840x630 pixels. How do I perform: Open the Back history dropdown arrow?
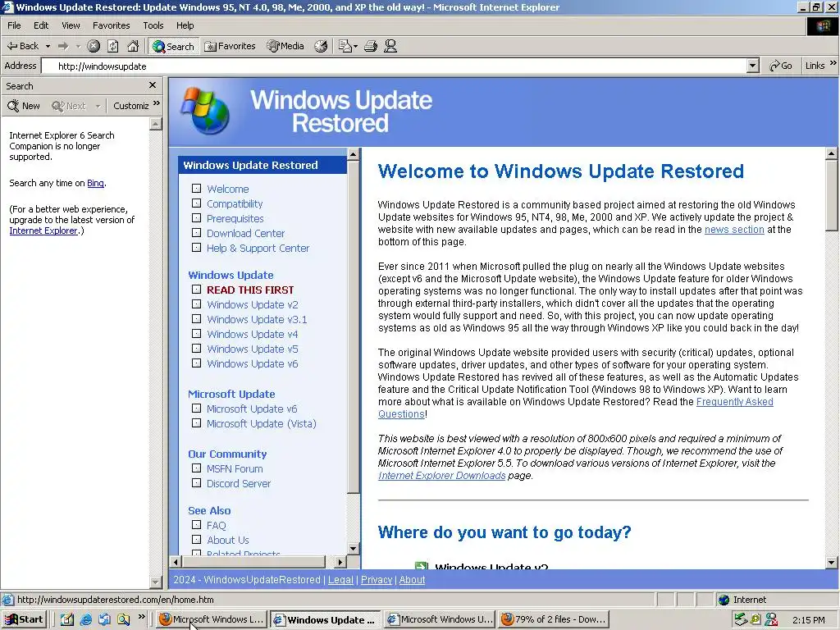[x=48, y=47]
